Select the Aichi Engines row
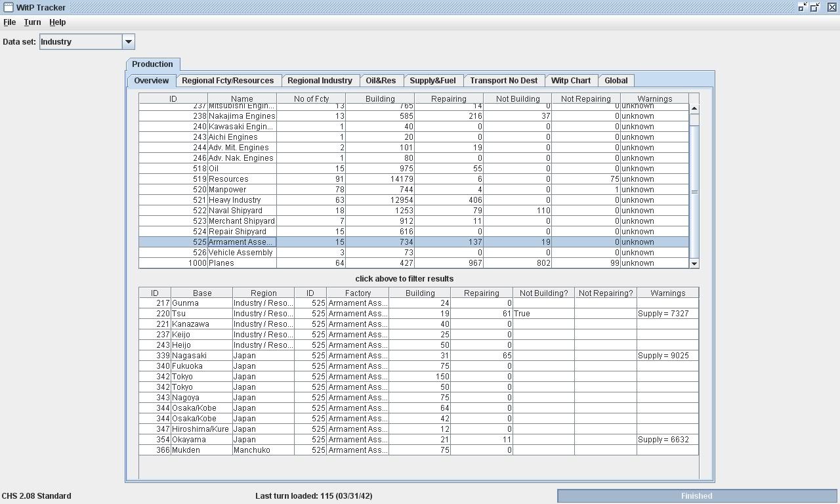This screenshot has height=504, width=840. (x=413, y=137)
